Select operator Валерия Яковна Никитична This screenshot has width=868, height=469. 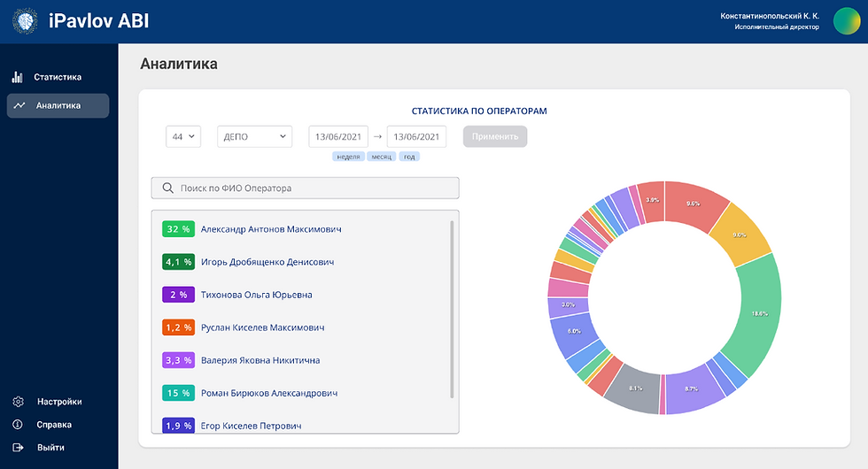260,360
